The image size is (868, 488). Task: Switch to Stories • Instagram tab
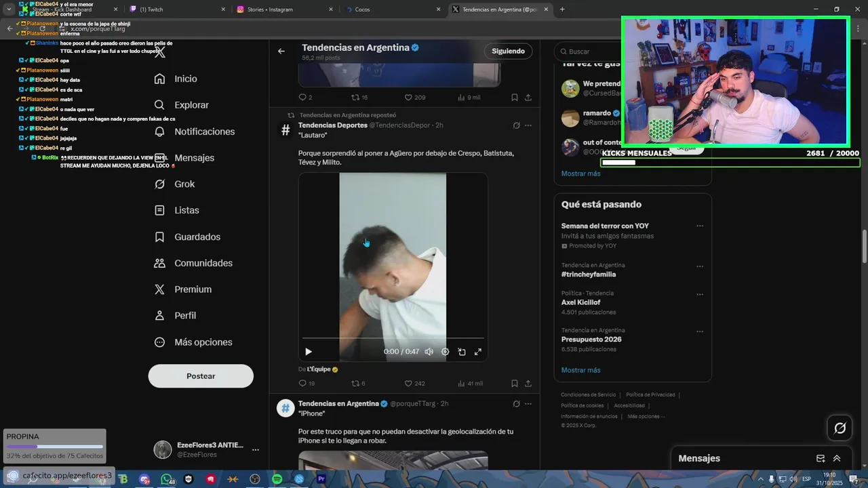[285, 9]
